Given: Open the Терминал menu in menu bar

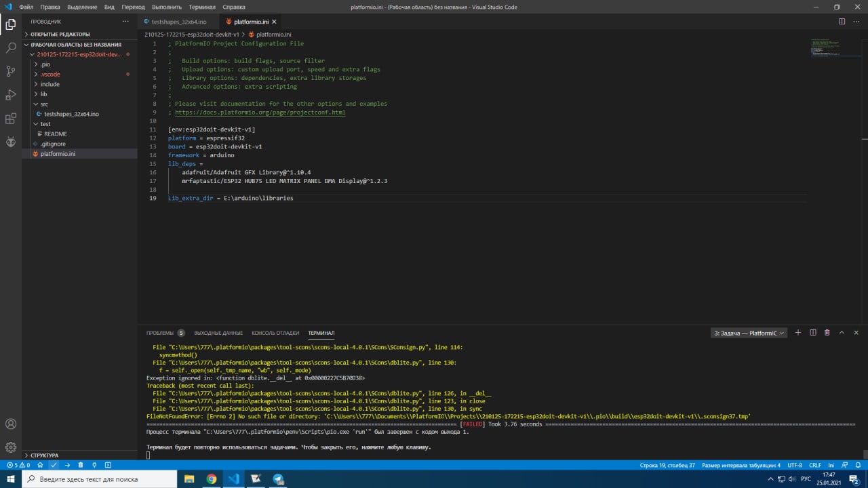Looking at the screenshot, I should click(x=202, y=7).
